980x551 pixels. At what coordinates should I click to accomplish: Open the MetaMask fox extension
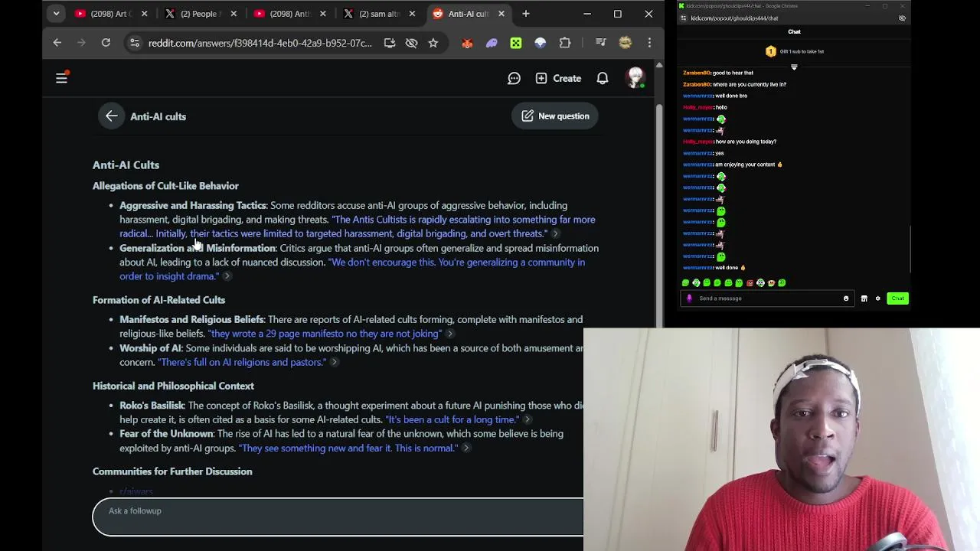click(x=467, y=43)
